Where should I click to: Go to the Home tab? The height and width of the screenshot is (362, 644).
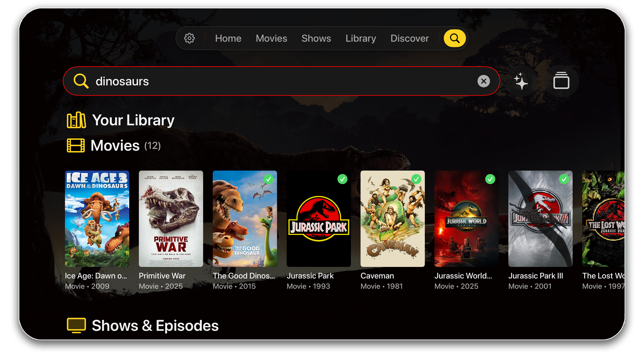(x=228, y=38)
